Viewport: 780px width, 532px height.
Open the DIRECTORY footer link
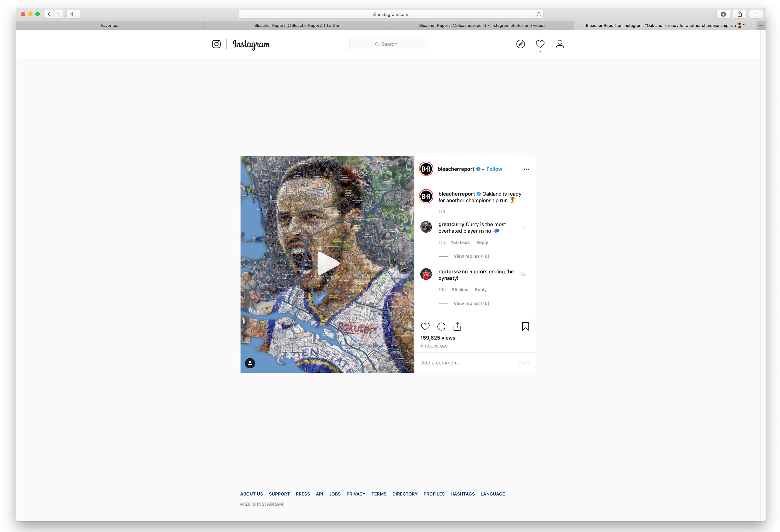coord(405,494)
